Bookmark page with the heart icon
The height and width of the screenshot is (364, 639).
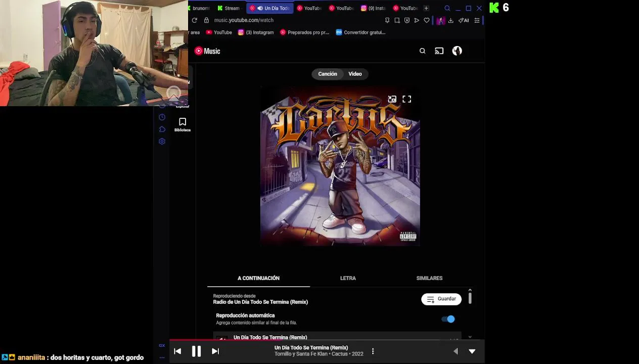tap(427, 20)
